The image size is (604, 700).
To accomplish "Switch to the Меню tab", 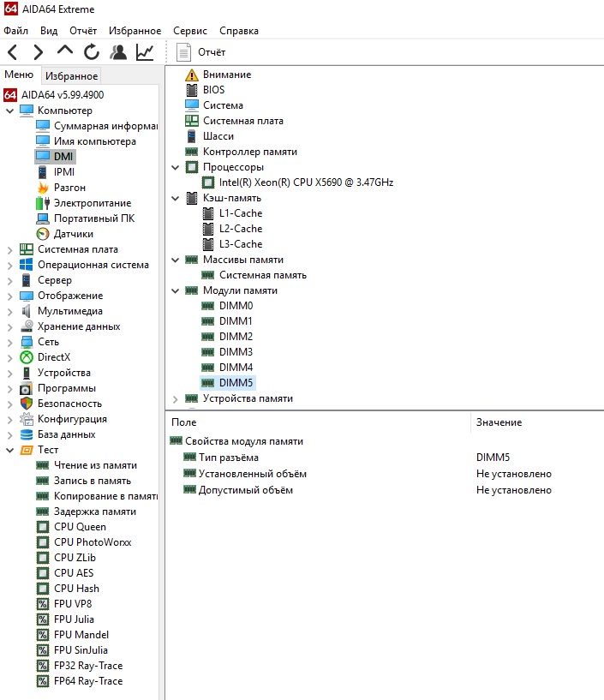I will [x=19, y=75].
